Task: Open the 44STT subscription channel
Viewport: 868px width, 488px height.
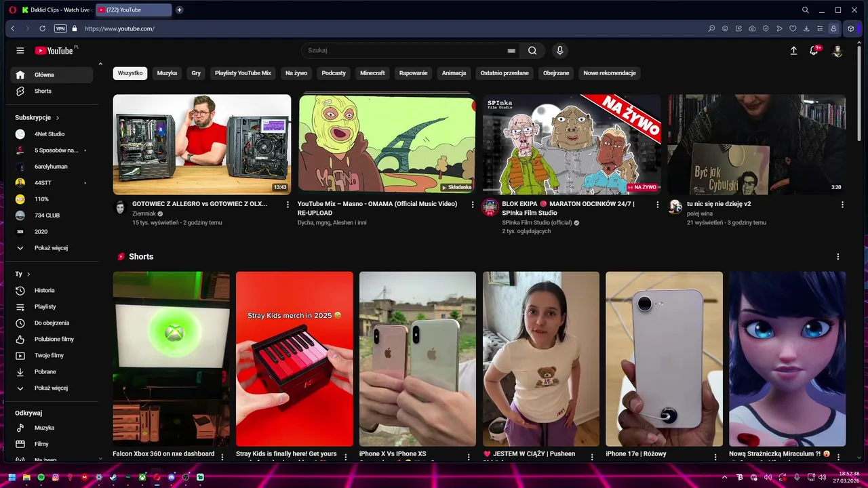Action: [52, 183]
